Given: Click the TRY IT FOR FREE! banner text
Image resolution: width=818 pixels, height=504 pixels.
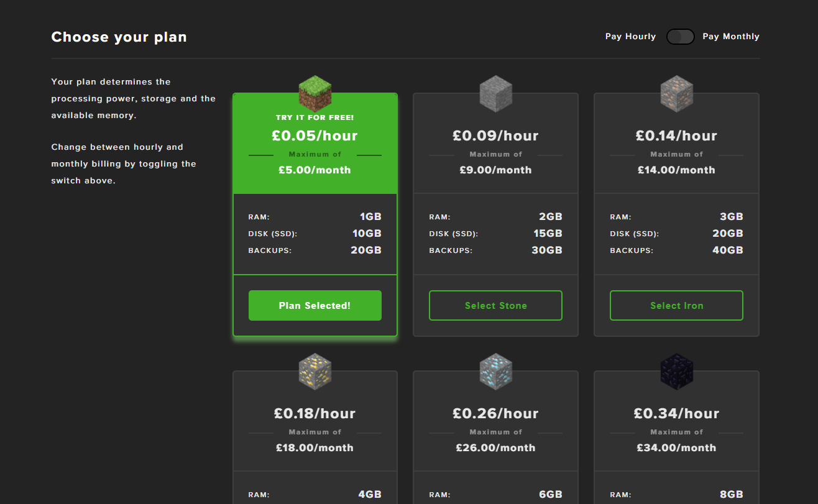Looking at the screenshot, I should coord(315,117).
